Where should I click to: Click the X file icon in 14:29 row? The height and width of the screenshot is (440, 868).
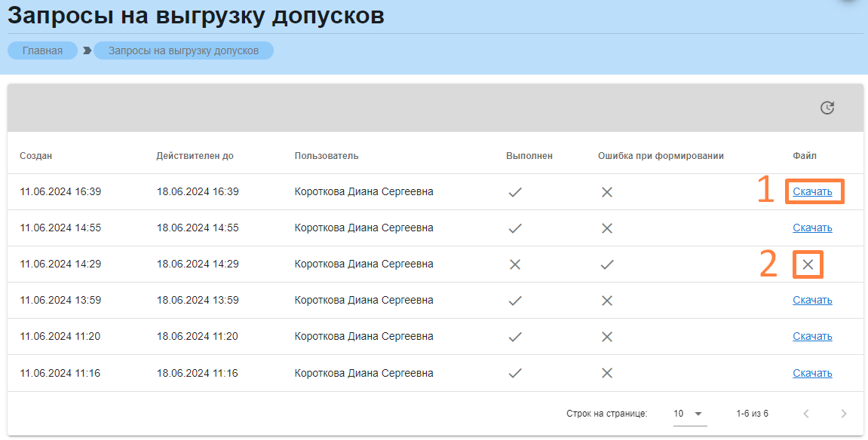tap(808, 264)
